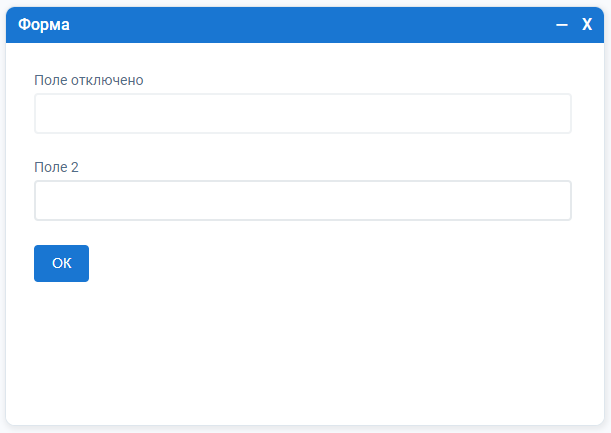The image size is (611, 433).
Task: Activate the window via its Форма heading
Action: pos(44,25)
